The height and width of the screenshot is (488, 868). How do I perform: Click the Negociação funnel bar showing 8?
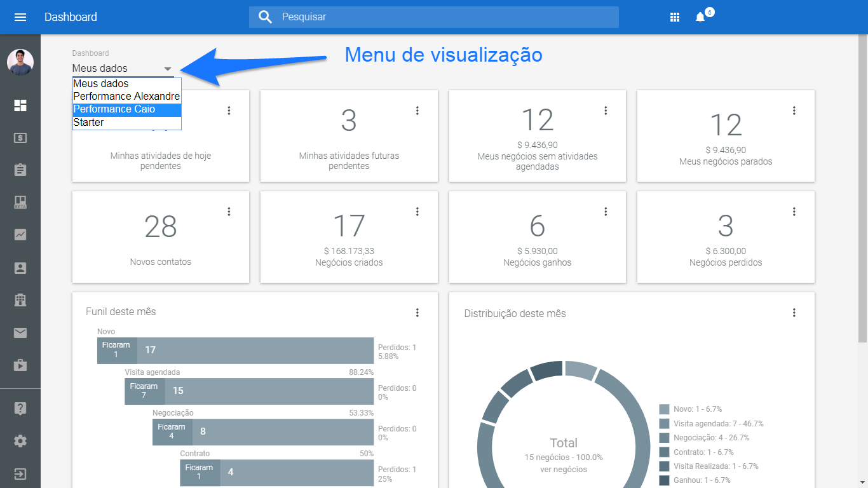click(x=283, y=431)
